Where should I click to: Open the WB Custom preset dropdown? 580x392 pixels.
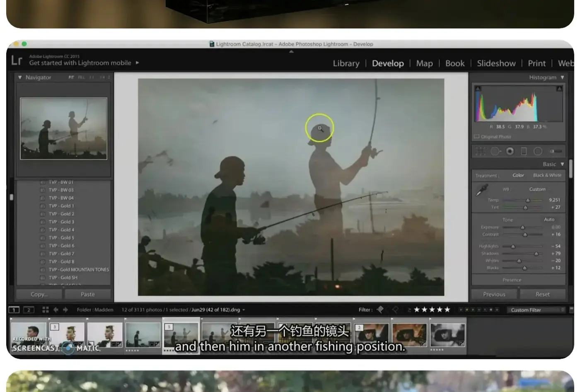coord(539,189)
